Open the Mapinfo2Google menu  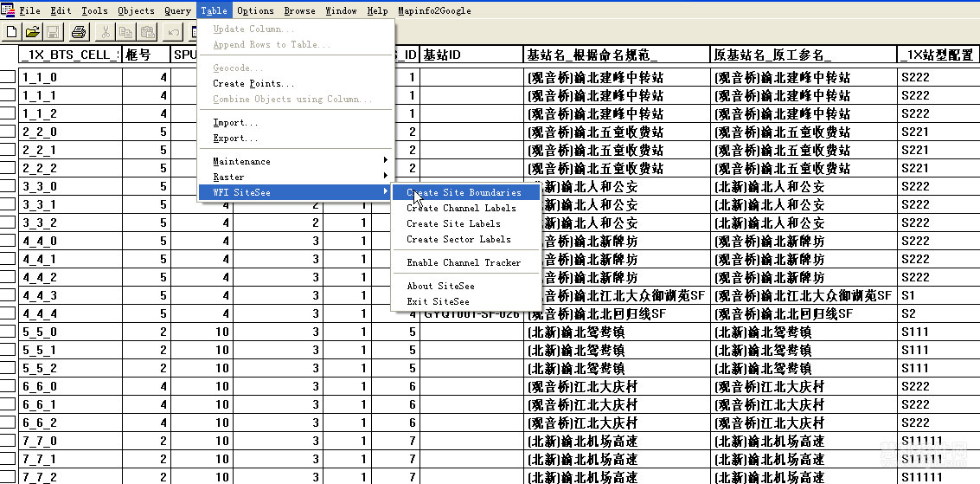coord(434,10)
